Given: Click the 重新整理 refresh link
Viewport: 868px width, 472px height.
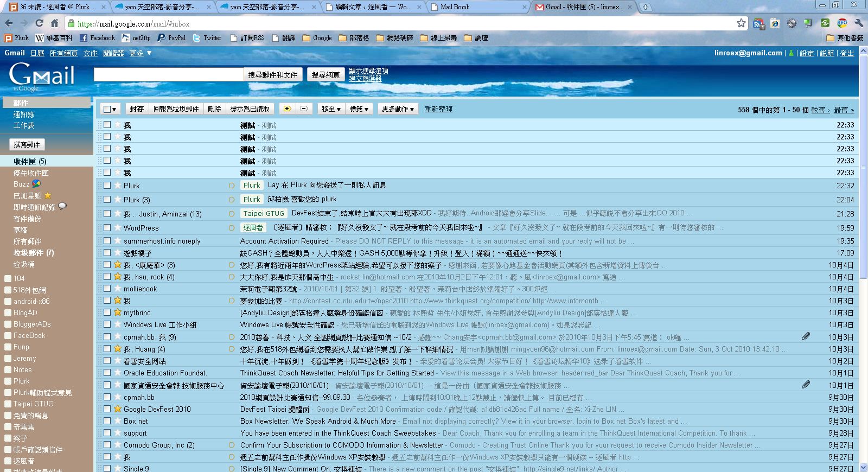Looking at the screenshot, I should (x=438, y=109).
